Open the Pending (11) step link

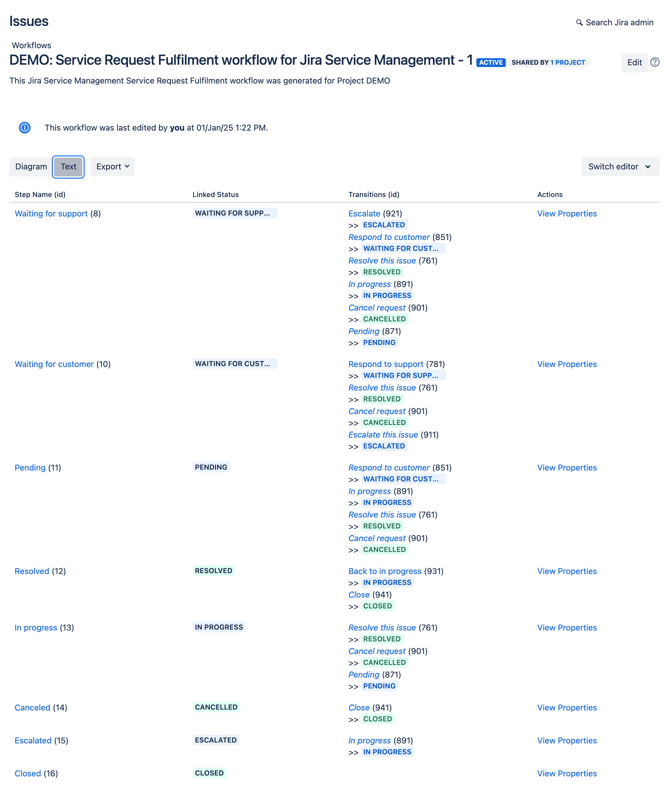point(30,468)
